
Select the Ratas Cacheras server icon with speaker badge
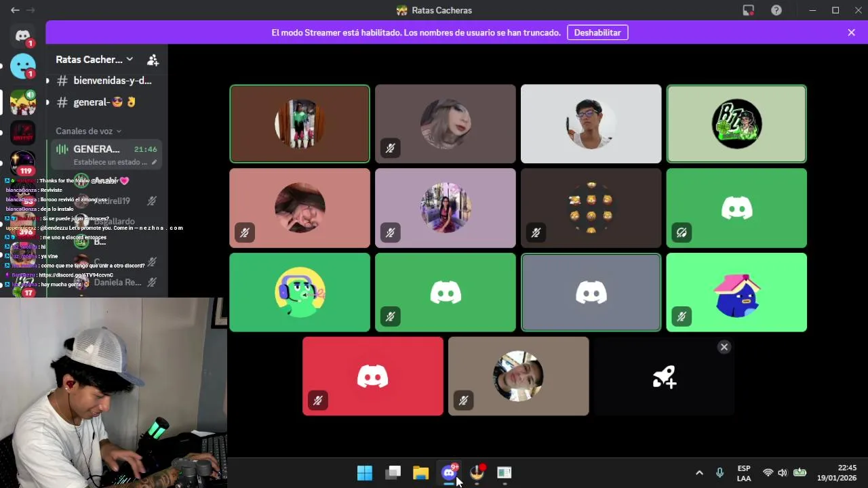[22, 102]
